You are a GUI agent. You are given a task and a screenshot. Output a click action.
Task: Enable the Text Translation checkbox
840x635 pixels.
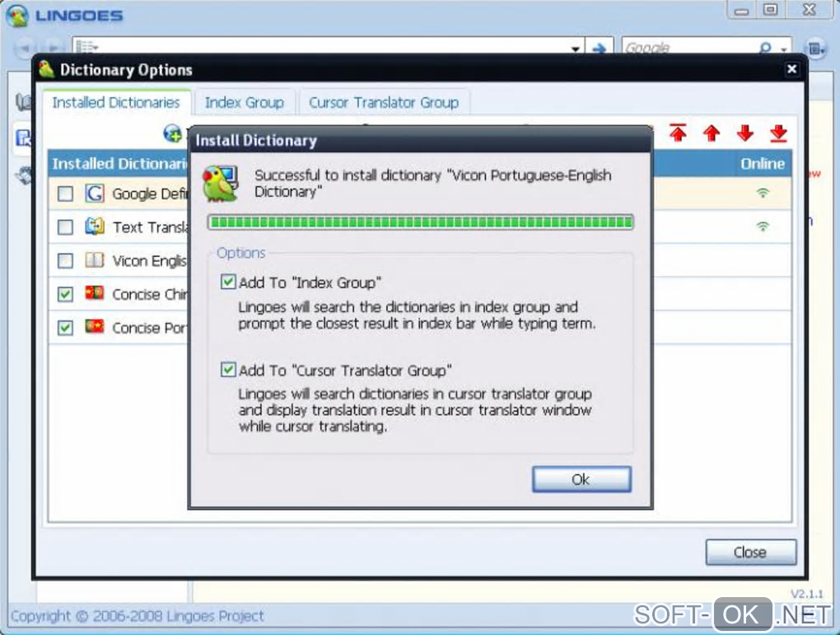coord(65,227)
